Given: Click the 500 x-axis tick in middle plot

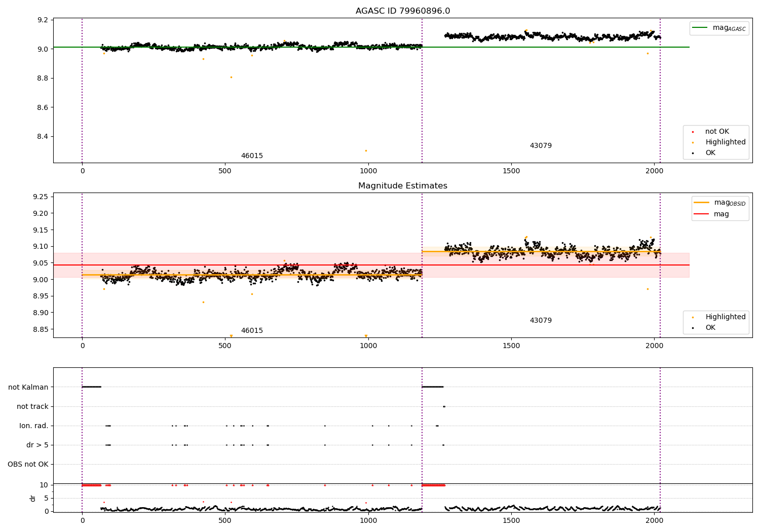Looking at the screenshot, I should point(225,346).
